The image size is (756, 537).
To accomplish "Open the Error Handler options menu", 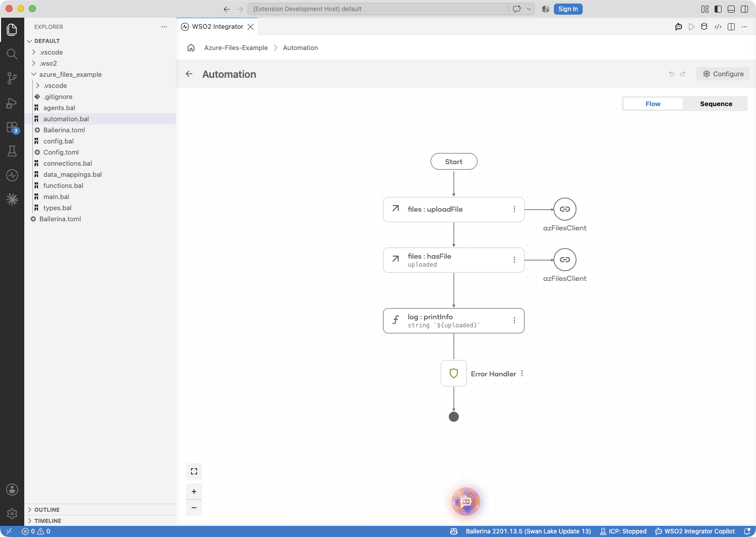I will [522, 373].
